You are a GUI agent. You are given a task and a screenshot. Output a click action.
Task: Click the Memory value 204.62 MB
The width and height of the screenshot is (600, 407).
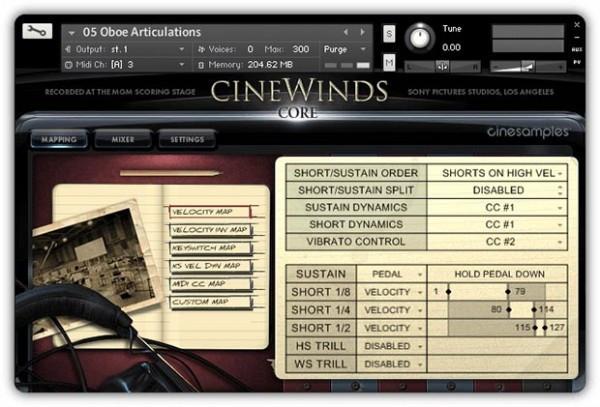[x=270, y=65]
